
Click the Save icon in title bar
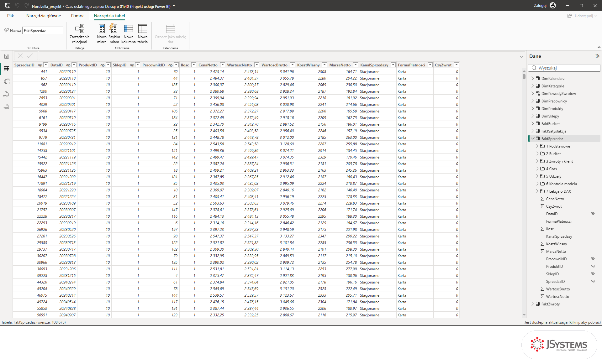tap(8, 5)
